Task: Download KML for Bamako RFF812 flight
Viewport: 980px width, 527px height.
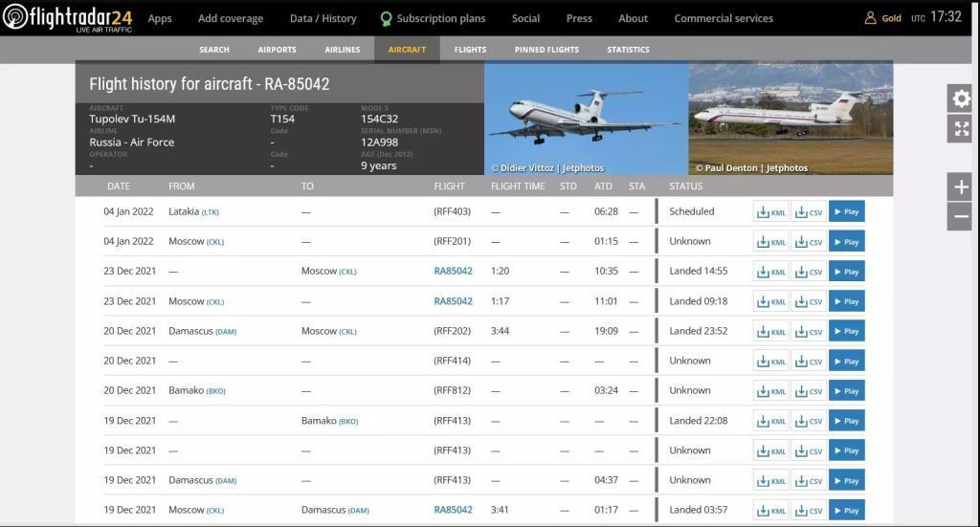Action: pyautogui.click(x=770, y=391)
